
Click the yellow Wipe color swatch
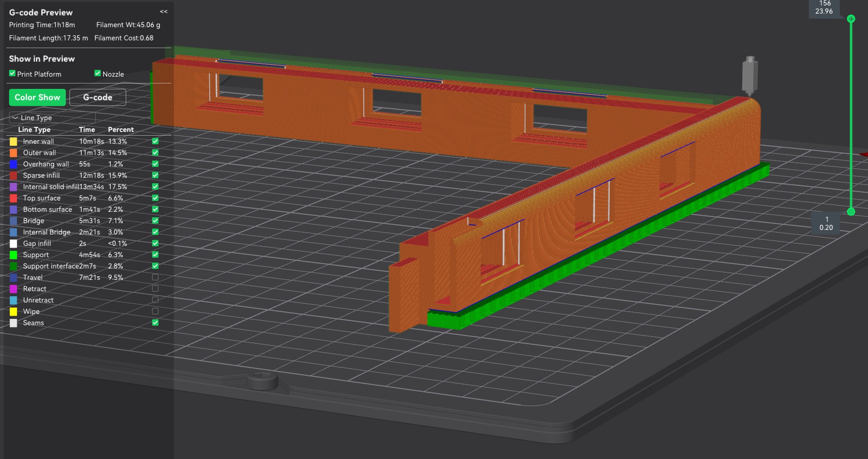14,312
